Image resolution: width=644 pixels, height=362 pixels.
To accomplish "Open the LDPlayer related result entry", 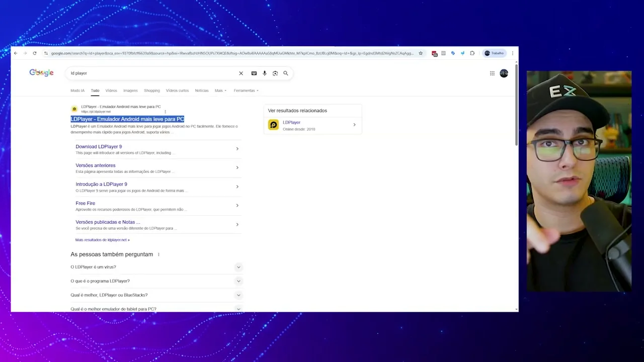I will point(312,125).
